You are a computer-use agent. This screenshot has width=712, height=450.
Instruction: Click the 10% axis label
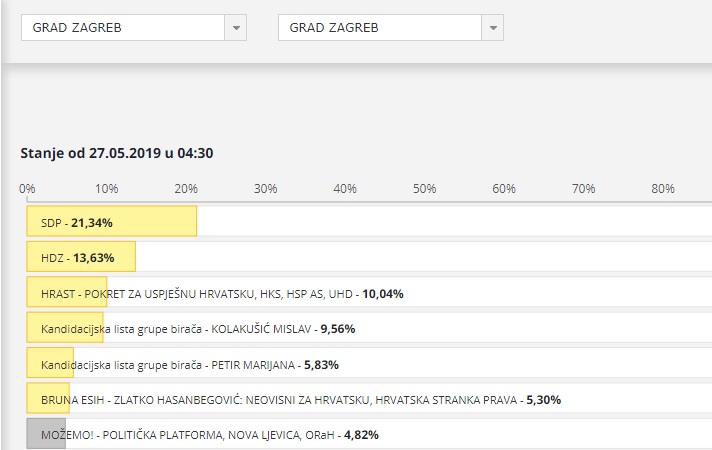coord(107,188)
